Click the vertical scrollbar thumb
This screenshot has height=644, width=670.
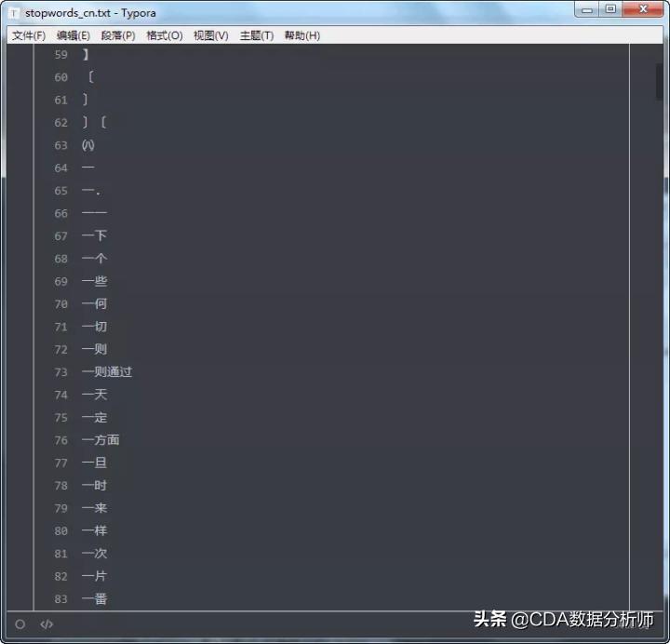659,82
